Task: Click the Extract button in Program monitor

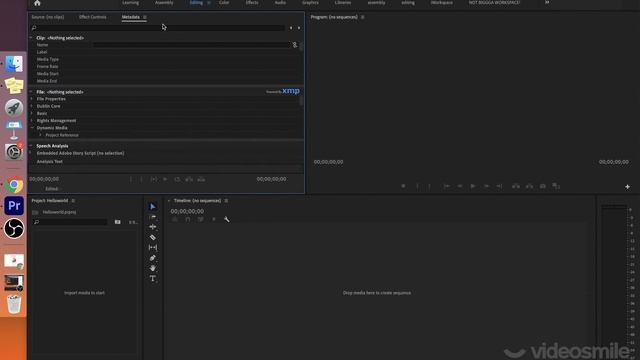Action: 529,186
